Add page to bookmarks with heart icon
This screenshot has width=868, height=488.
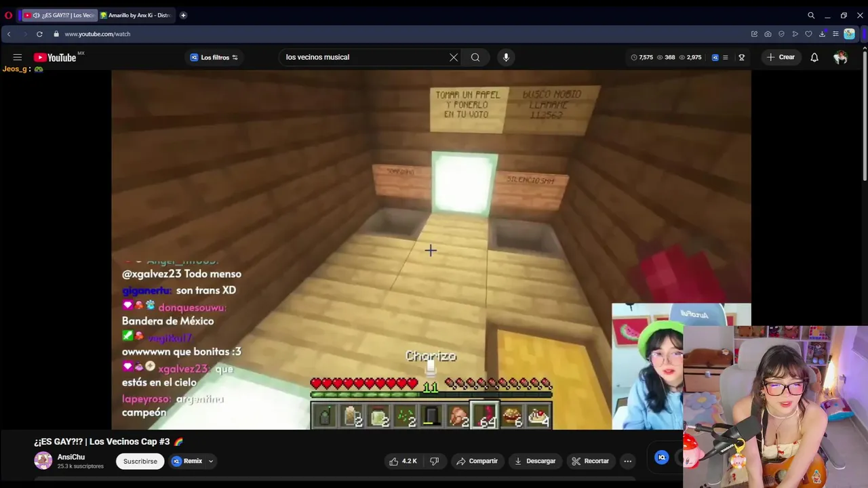(x=808, y=34)
